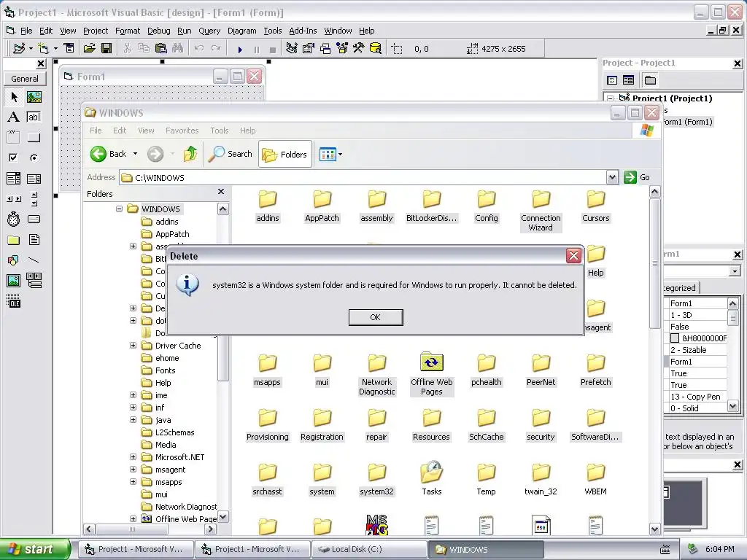Click the Search button in Explorer

(231, 154)
